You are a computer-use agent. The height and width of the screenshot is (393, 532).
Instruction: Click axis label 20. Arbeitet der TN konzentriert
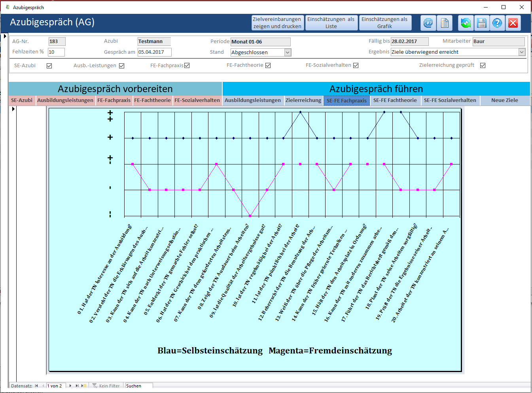420,275
